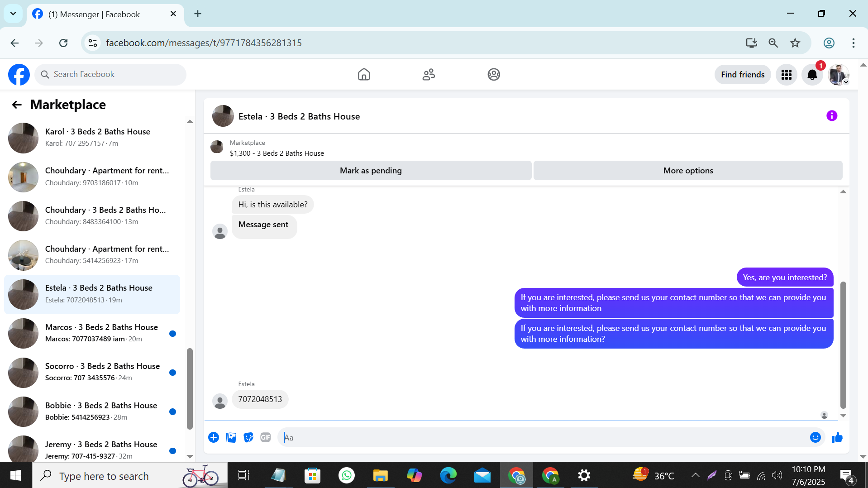Click Find friends button
Screen dimensions: 868x488
tap(743, 75)
